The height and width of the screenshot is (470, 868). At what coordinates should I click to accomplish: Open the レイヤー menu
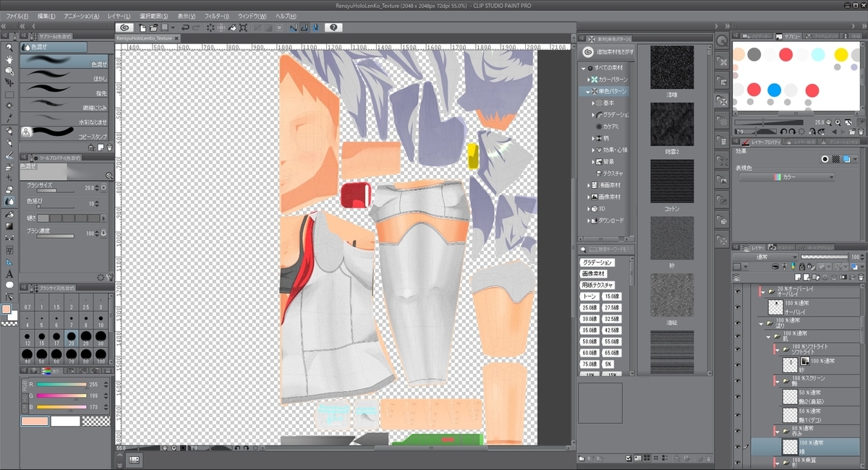click(119, 16)
